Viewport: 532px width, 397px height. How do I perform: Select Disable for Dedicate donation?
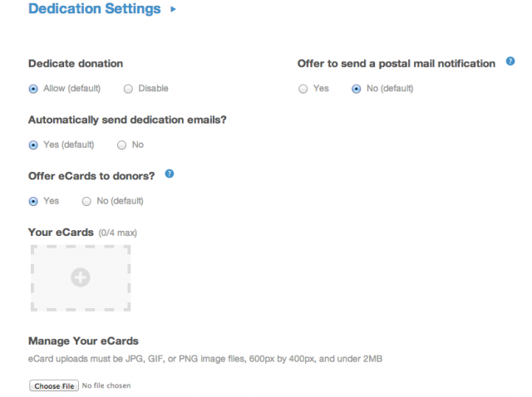pos(128,89)
